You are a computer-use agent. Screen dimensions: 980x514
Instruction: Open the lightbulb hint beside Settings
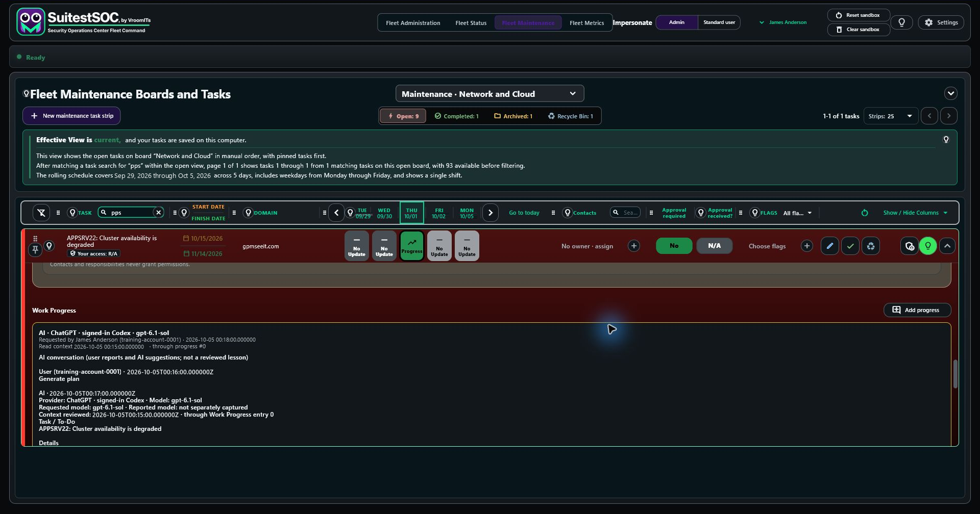(902, 22)
